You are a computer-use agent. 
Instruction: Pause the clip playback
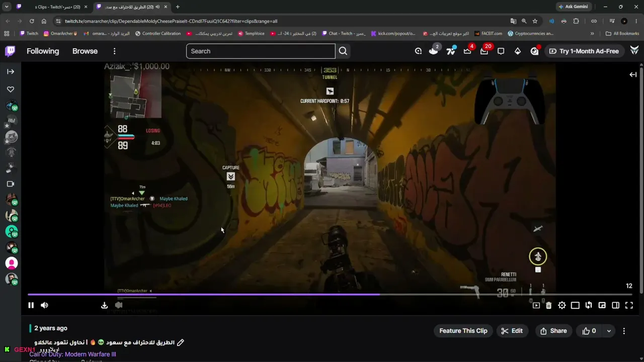(x=31, y=305)
